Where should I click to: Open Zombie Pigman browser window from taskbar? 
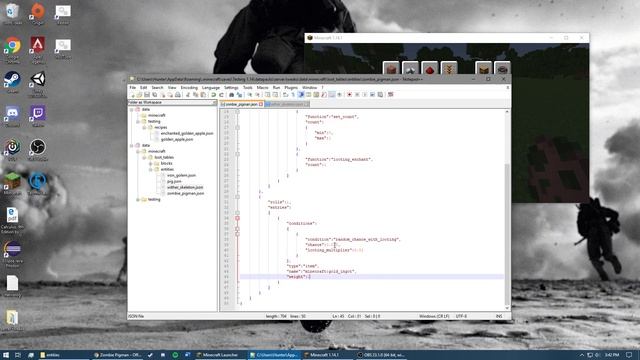[x=117, y=355]
